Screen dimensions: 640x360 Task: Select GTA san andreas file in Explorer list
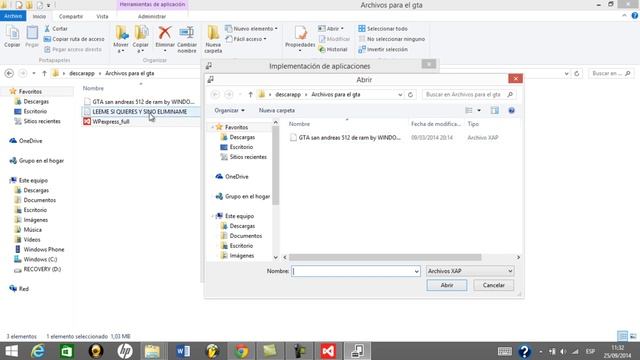pos(139,102)
